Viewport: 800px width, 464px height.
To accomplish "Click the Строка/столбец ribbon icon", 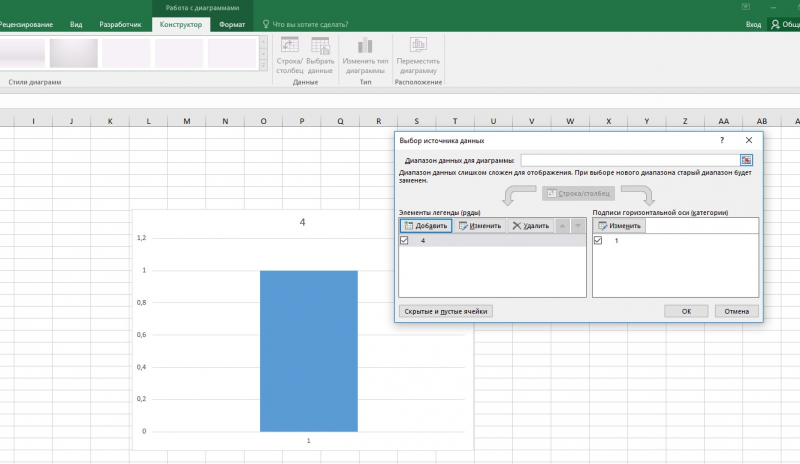I will [289, 45].
